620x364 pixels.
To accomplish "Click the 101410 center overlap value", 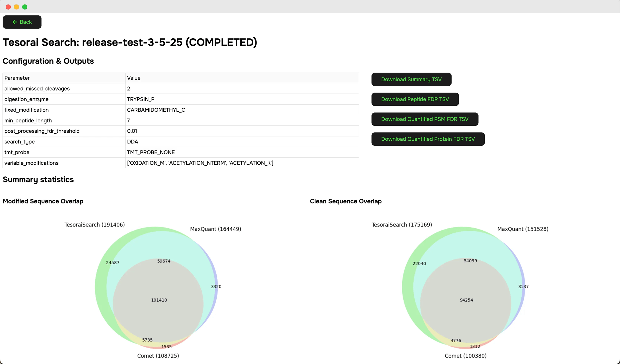I will 159,300.
